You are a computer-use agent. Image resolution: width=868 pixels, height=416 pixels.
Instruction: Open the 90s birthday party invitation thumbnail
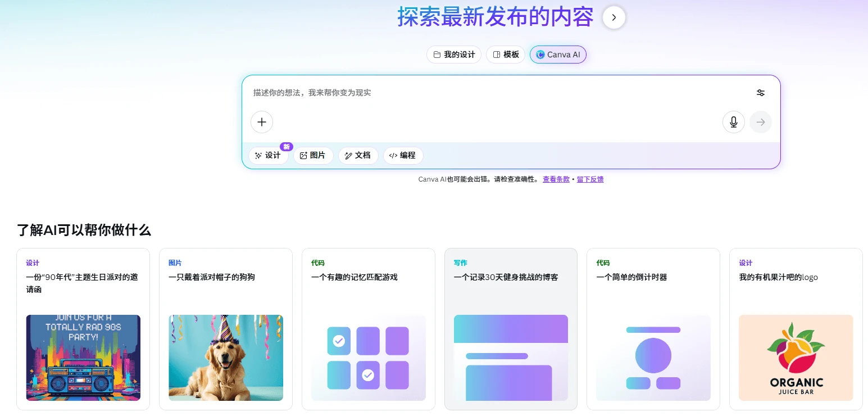click(x=83, y=358)
